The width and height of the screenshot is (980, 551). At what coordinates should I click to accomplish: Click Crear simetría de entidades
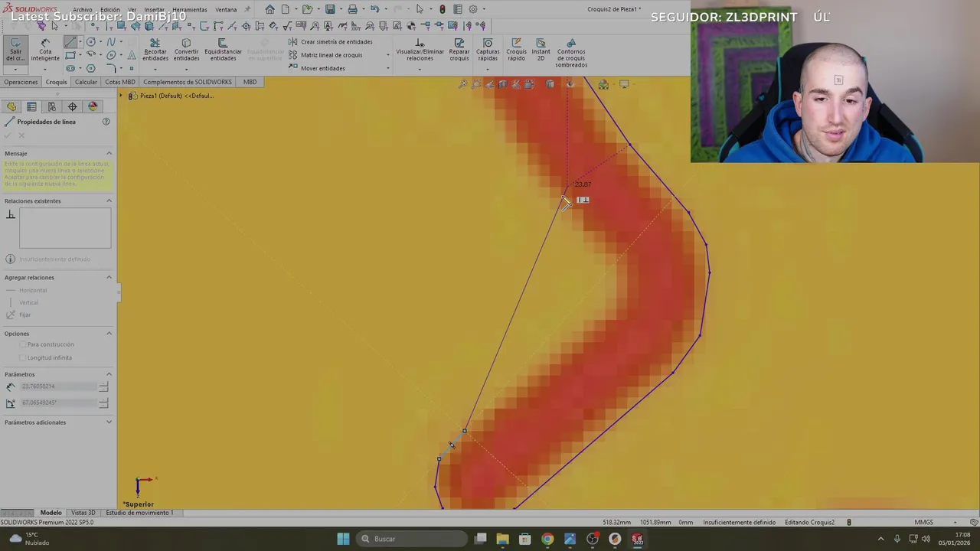[x=331, y=42]
